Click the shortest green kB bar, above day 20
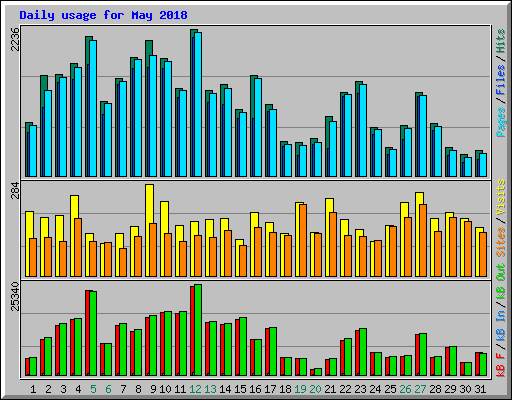This screenshot has width=512, height=400. pos(318,372)
